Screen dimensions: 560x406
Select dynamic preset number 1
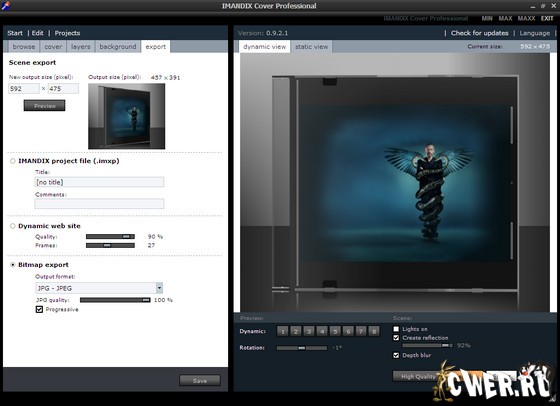coord(282,331)
